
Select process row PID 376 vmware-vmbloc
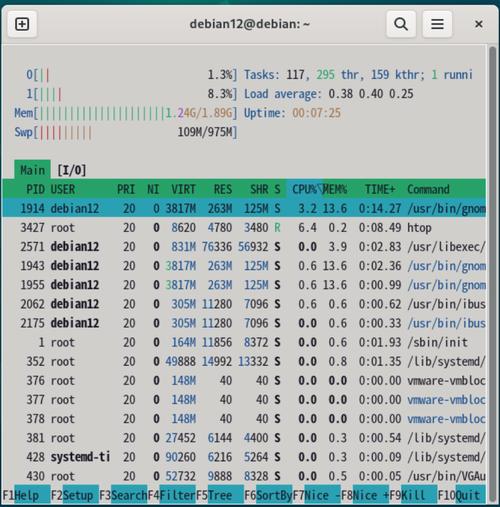244,380
